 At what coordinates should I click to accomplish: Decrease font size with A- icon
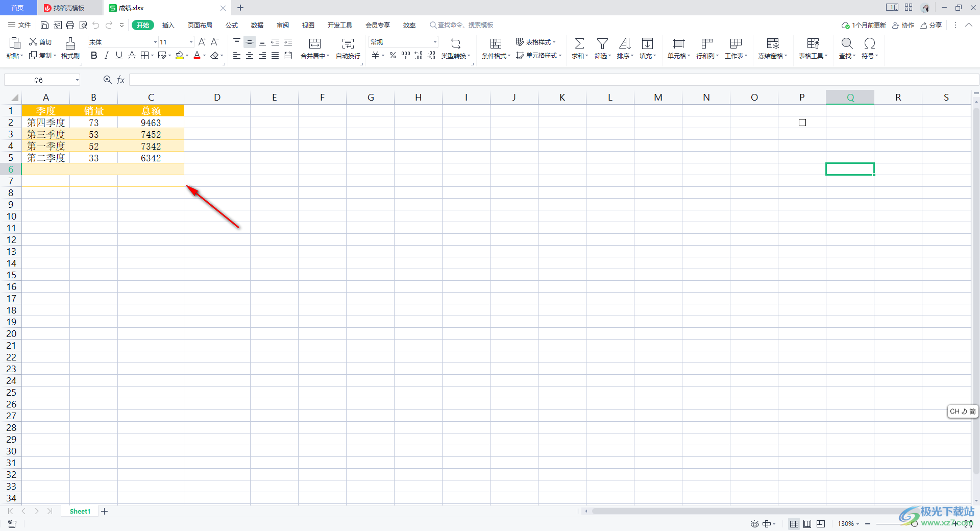pos(215,42)
